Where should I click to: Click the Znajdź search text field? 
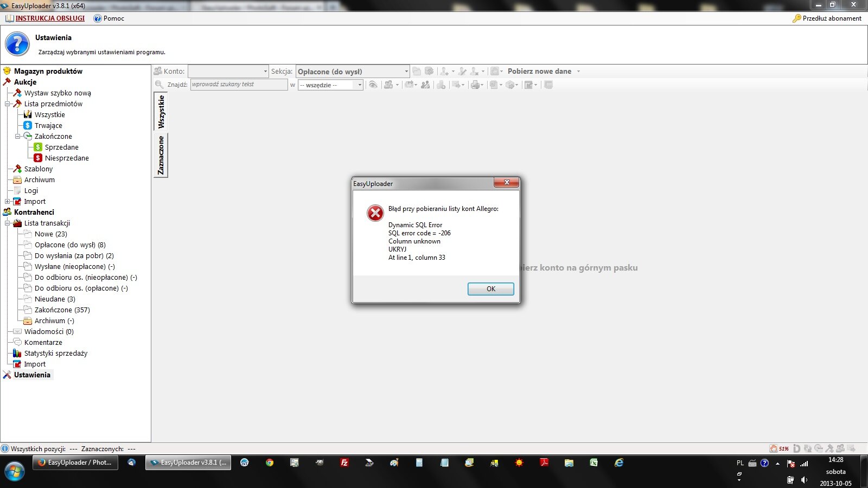[x=239, y=85]
